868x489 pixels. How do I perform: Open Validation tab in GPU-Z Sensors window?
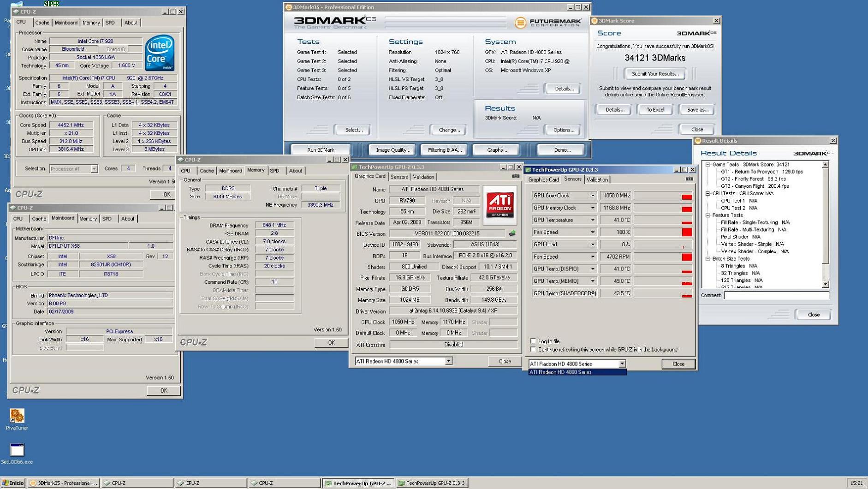597,180
